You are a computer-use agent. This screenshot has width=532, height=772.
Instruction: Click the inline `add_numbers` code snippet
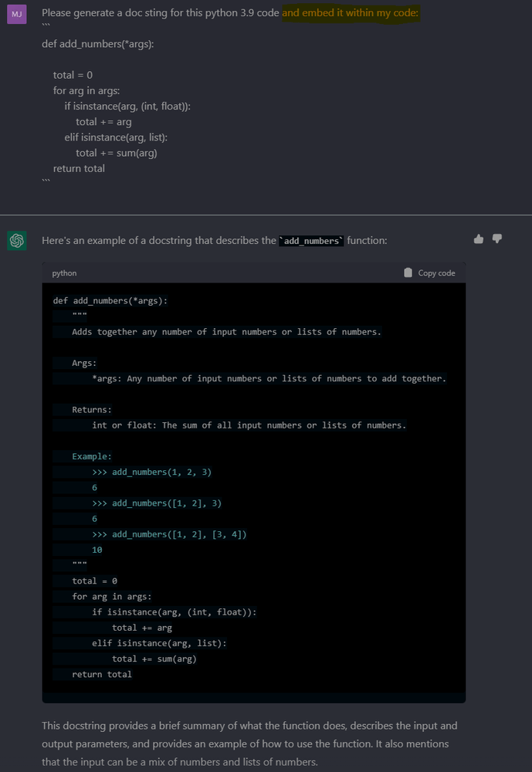point(311,241)
